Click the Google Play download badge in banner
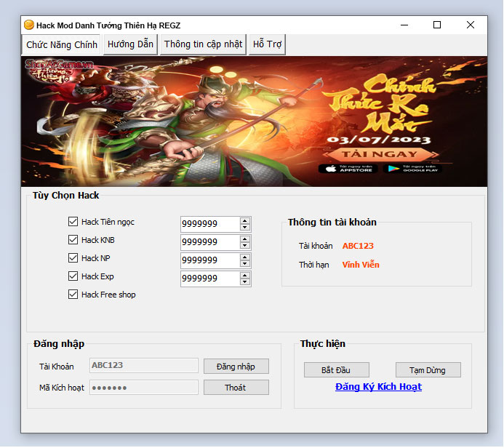 (x=412, y=169)
